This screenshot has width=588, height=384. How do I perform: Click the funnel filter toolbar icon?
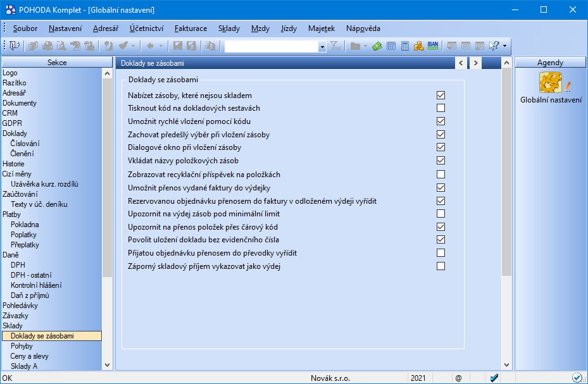[335, 46]
